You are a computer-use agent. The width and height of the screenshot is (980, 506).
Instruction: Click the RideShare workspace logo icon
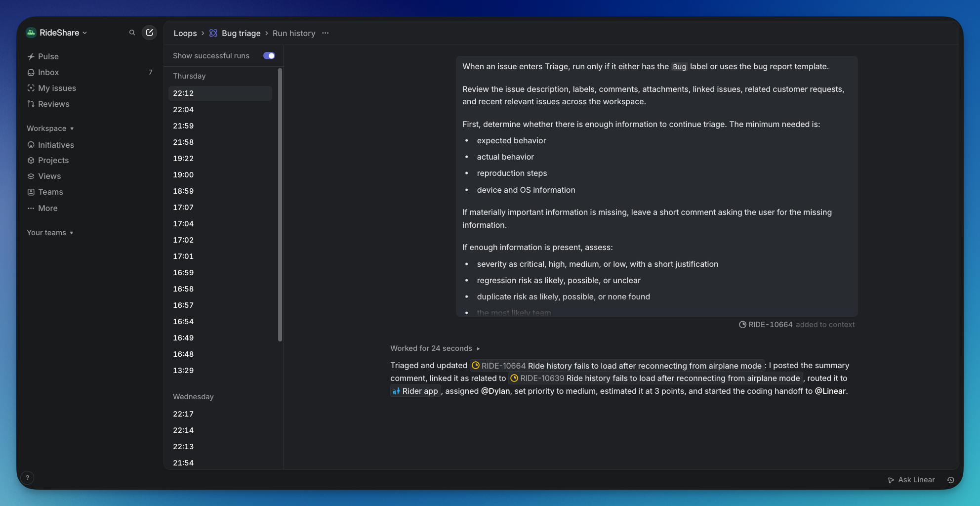coord(31,33)
